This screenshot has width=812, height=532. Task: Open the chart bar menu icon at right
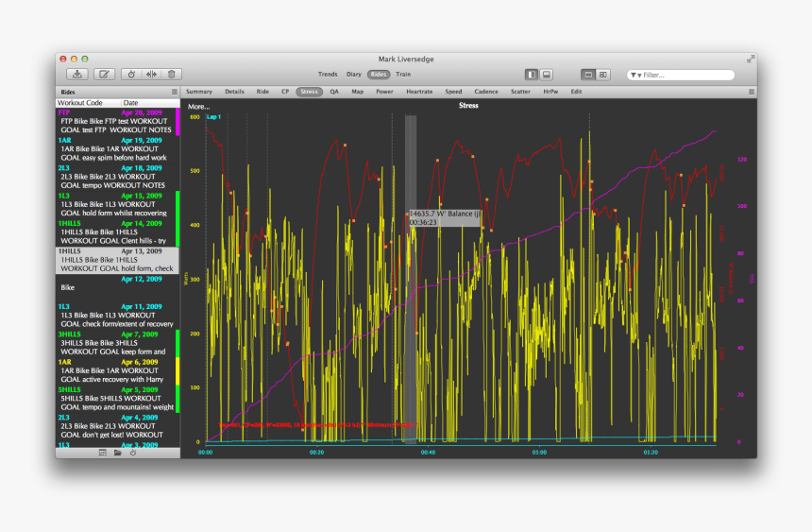(752, 92)
